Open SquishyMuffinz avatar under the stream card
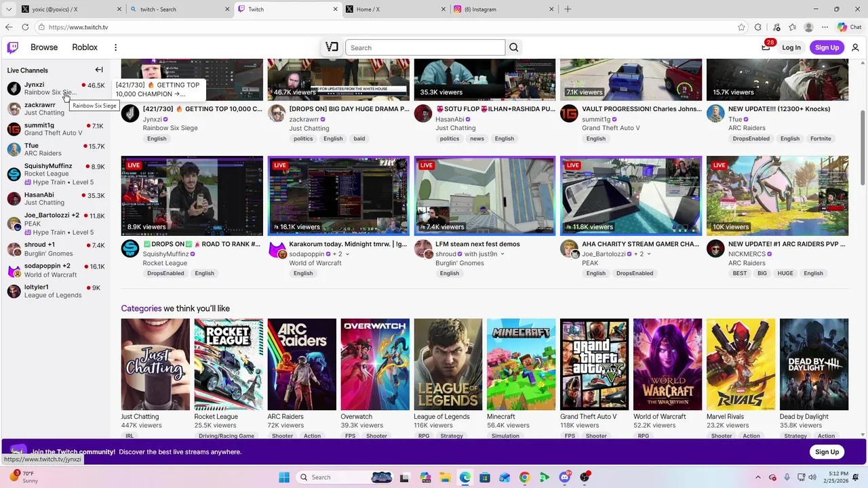This screenshot has height=488, width=868. coord(130,249)
